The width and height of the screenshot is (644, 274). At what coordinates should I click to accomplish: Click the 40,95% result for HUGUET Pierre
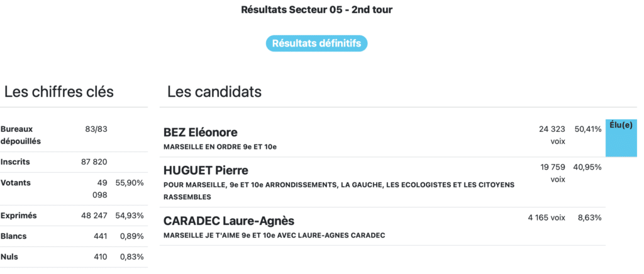coord(588,167)
